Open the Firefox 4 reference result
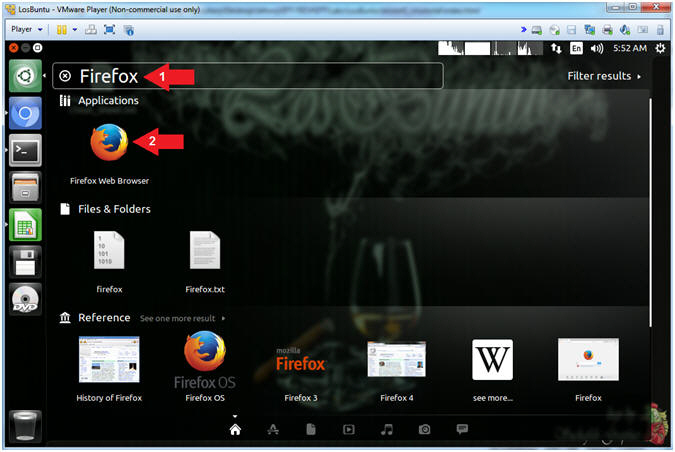675x452 pixels. [396, 371]
